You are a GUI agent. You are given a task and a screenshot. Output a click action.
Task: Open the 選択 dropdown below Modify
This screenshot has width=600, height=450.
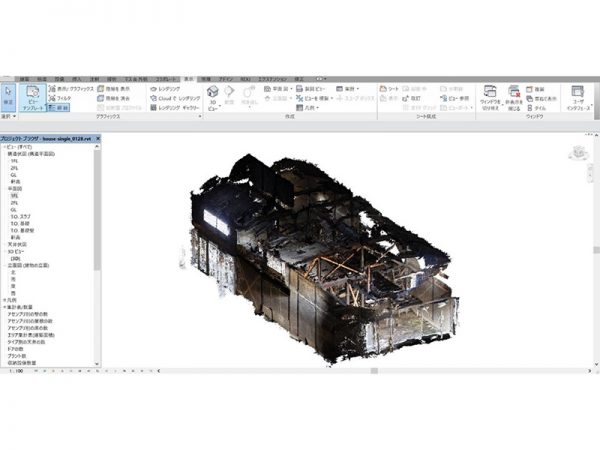8,116
